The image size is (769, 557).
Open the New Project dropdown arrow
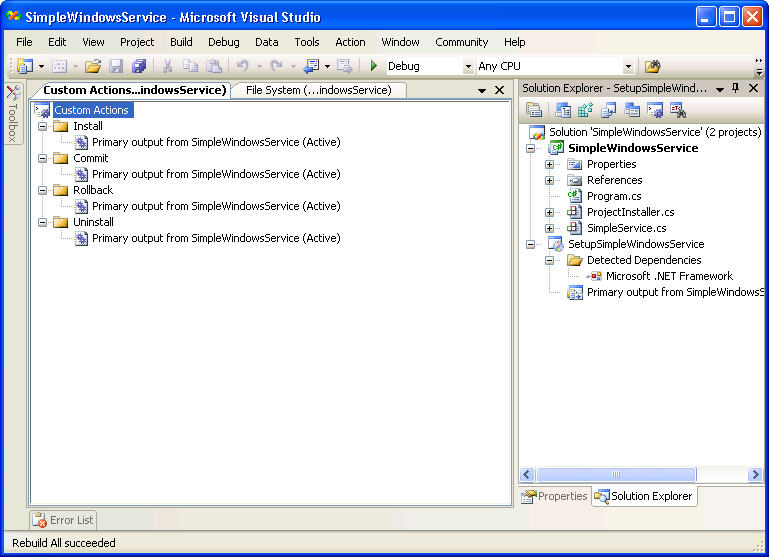pyautogui.click(x=41, y=66)
